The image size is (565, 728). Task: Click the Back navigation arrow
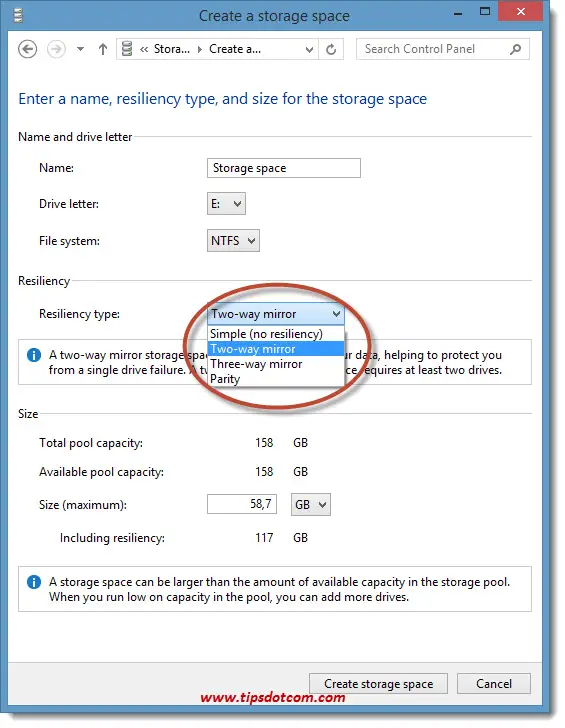click(x=27, y=49)
